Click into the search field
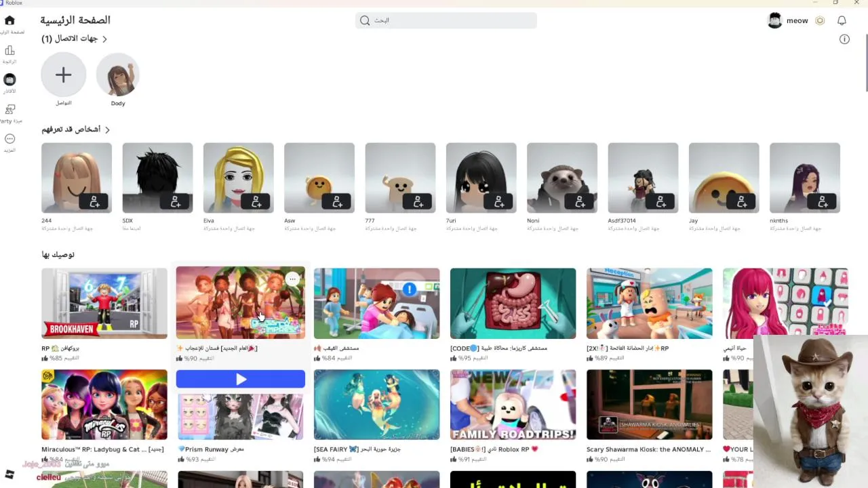Viewport: 868px width, 488px height. pos(446,20)
